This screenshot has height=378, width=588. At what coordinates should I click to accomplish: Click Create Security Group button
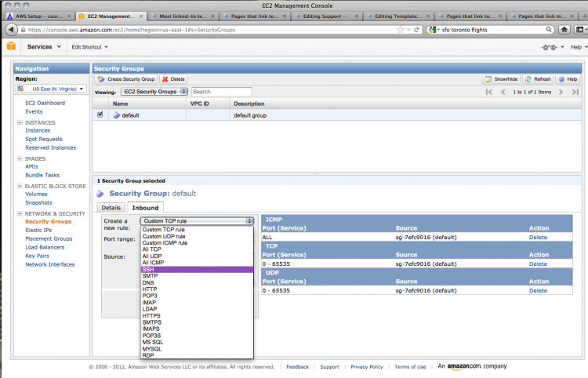click(x=126, y=79)
